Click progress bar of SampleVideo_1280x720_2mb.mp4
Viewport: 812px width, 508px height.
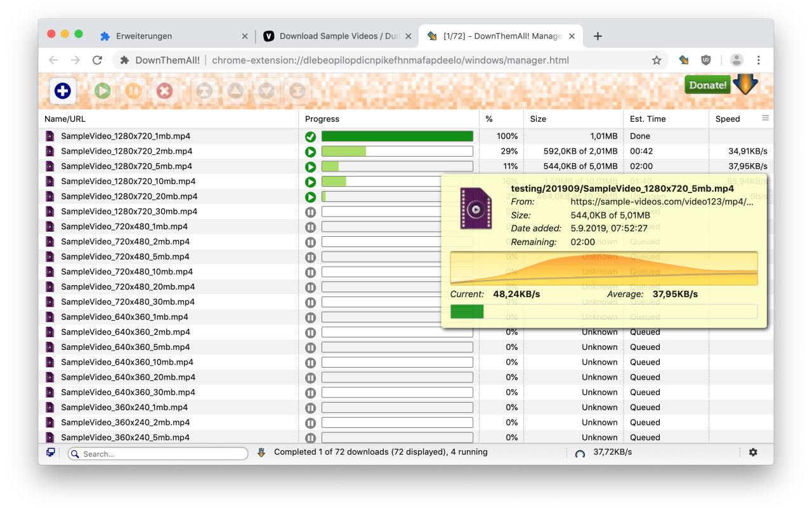(397, 151)
